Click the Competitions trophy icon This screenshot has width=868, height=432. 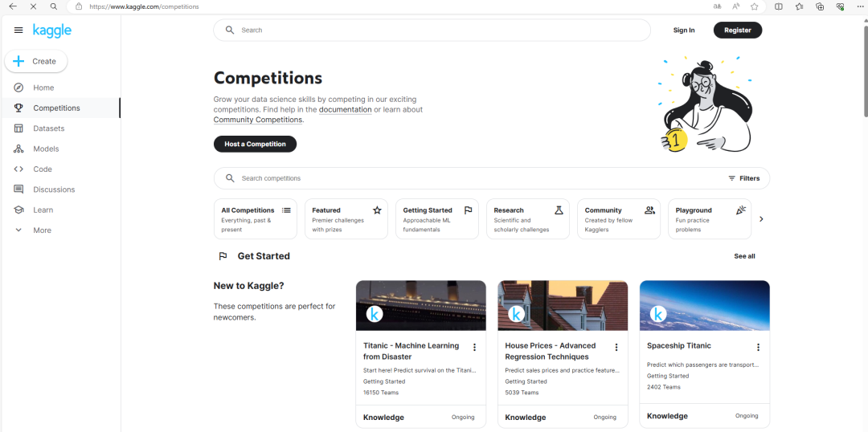pyautogui.click(x=18, y=108)
